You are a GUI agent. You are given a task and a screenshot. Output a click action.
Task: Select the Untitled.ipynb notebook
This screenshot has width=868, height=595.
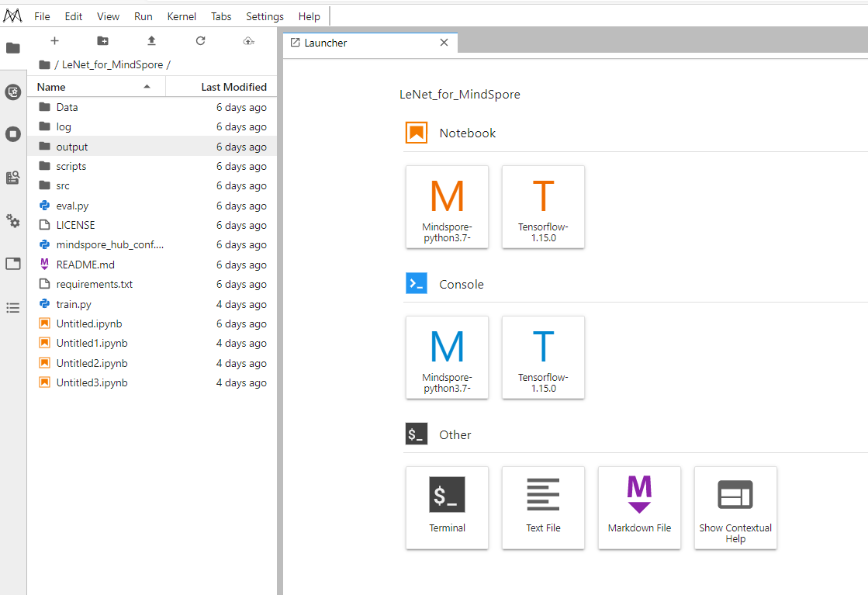coord(152,323)
